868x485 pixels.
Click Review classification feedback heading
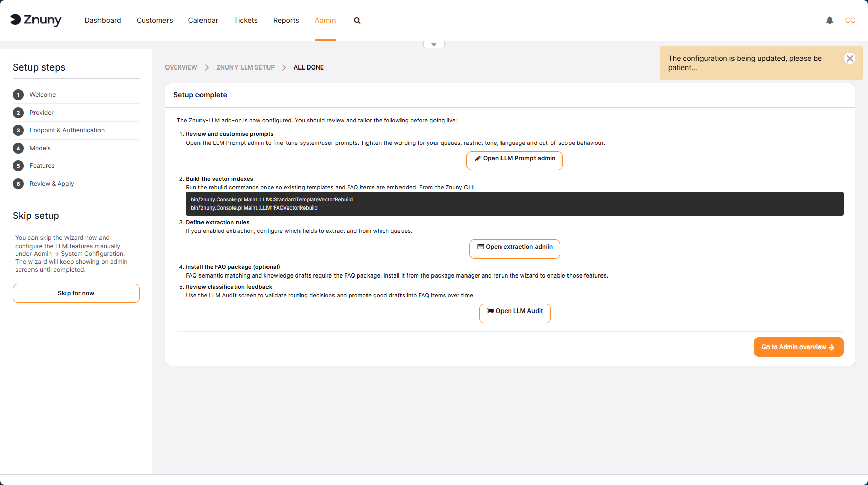[229, 287]
